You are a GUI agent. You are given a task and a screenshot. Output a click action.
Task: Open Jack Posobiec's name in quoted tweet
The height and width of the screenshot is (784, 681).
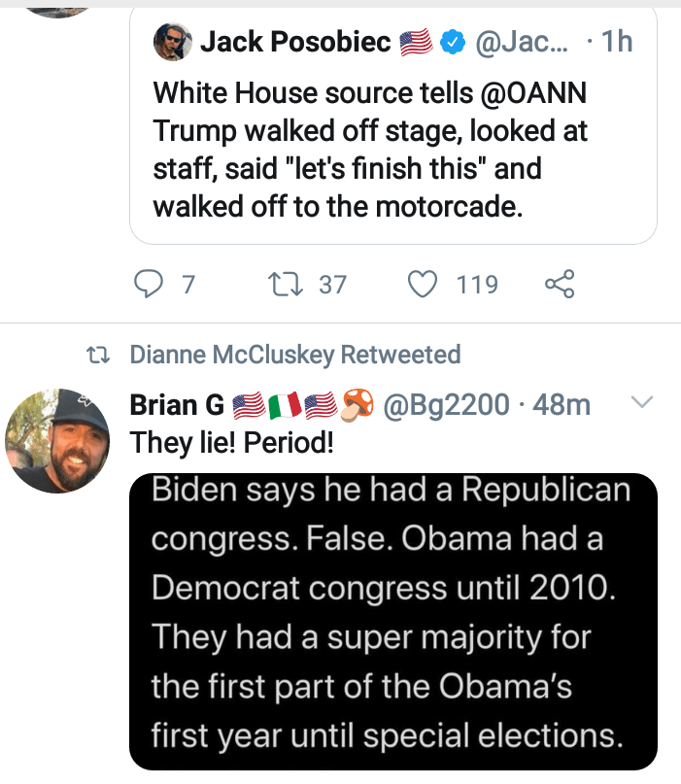pos(295,43)
